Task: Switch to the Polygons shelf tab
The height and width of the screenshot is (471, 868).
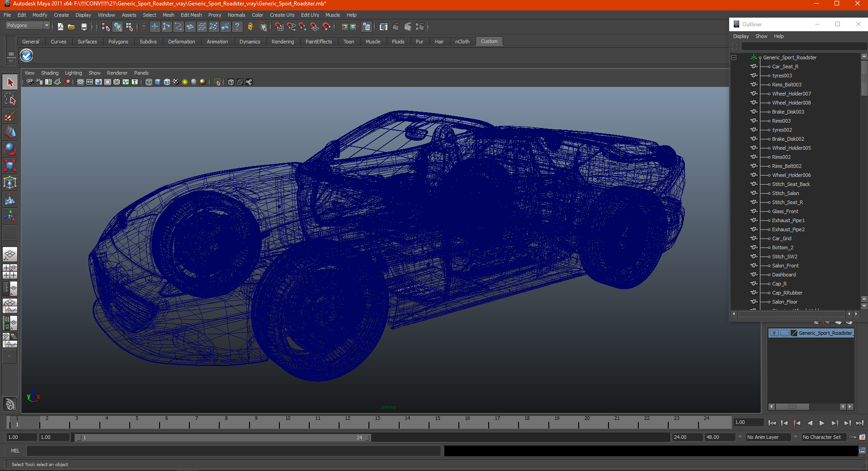Action: [118, 42]
